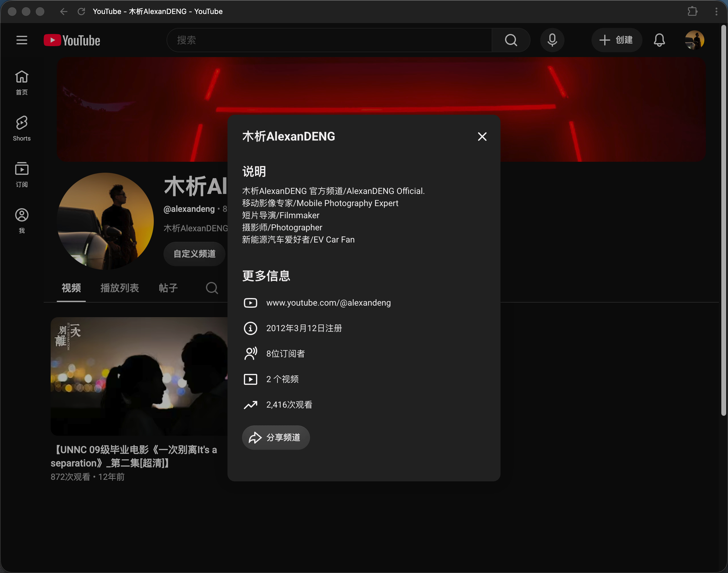Click the 短片导演/Filmmaker line
Image resolution: width=728 pixels, height=573 pixels.
tap(281, 215)
